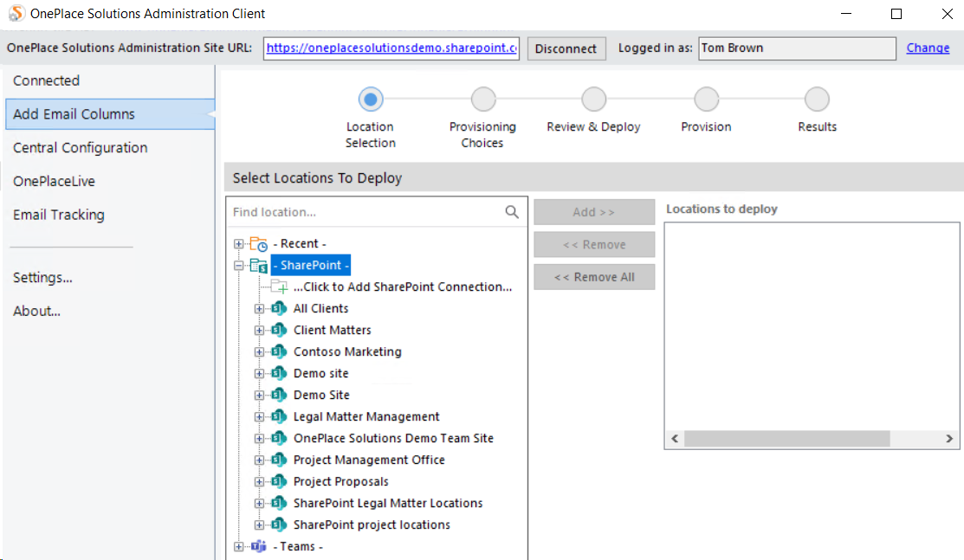Click SharePoint Legal Matter Locations icon
This screenshot has height=560, width=964.
(x=279, y=503)
